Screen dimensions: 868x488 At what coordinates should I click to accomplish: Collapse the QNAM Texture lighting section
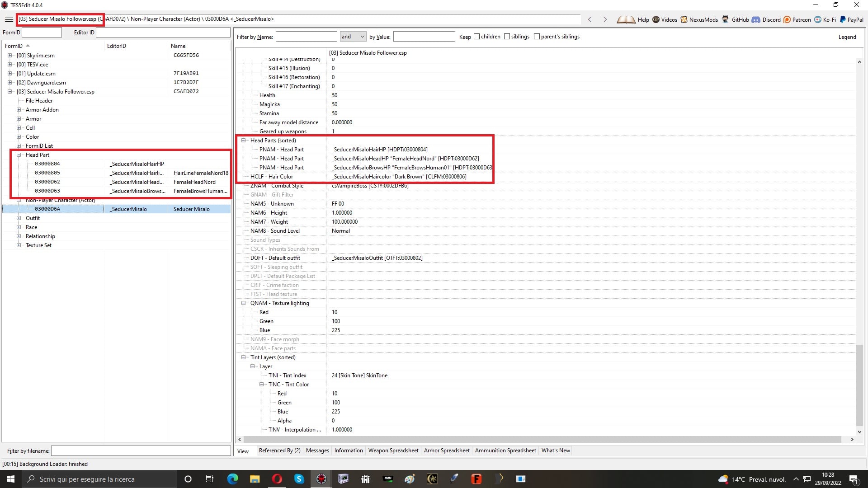tap(243, 303)
